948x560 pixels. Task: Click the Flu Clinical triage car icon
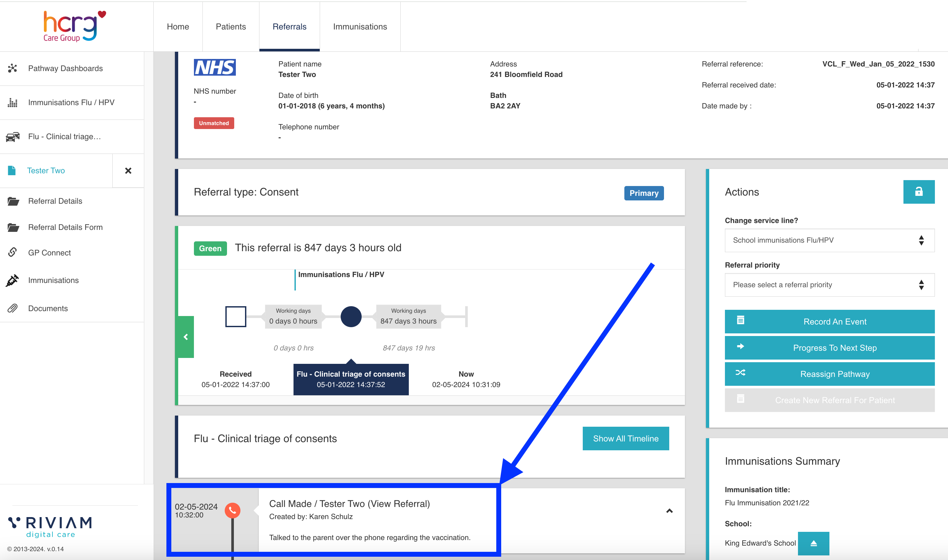pos(12,137)
